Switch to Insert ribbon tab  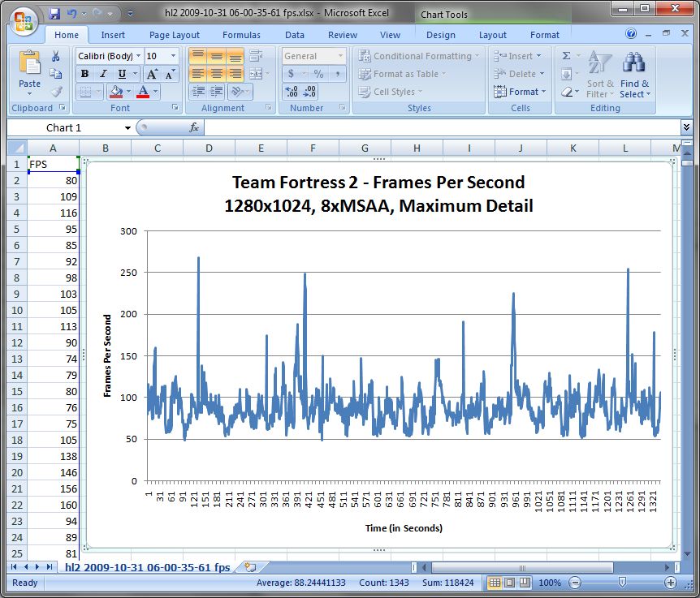[113, 35]
